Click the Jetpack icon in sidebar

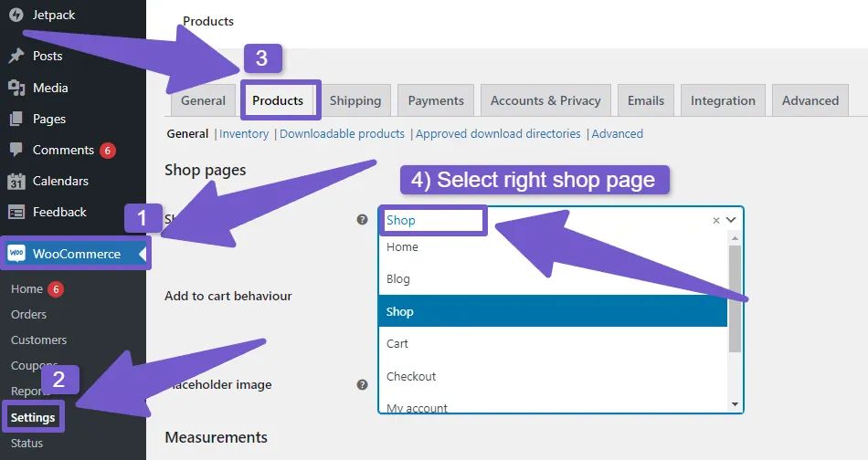pos(16,15)
